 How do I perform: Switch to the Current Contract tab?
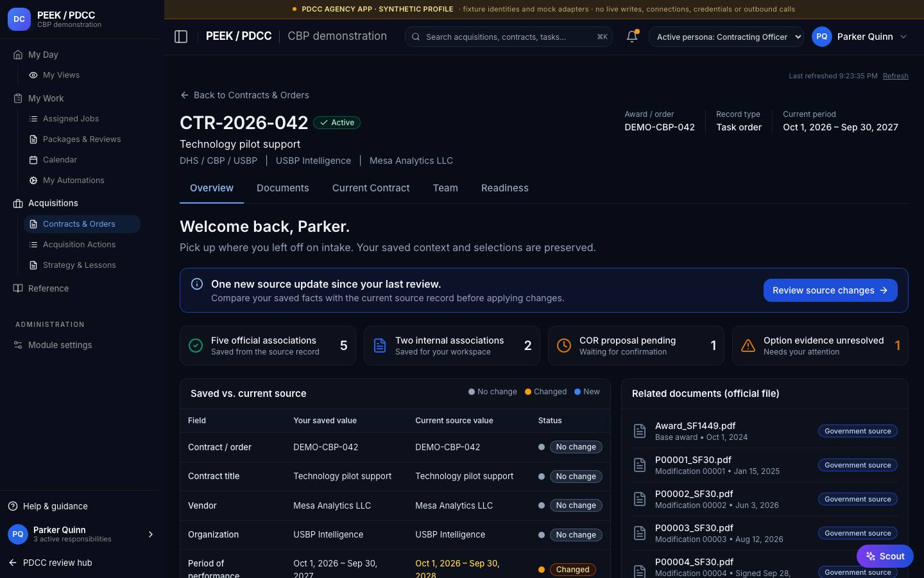pyautogui.click(x=371, y=188)
